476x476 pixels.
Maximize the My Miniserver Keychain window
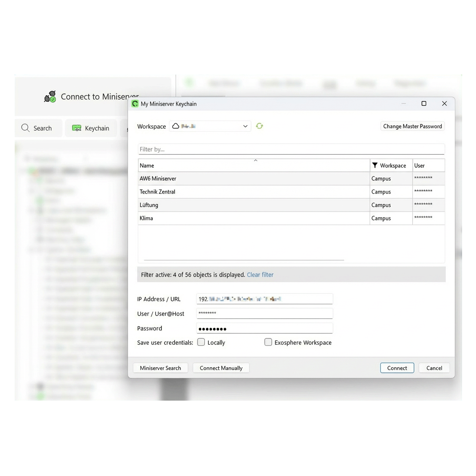coord(424,104)
